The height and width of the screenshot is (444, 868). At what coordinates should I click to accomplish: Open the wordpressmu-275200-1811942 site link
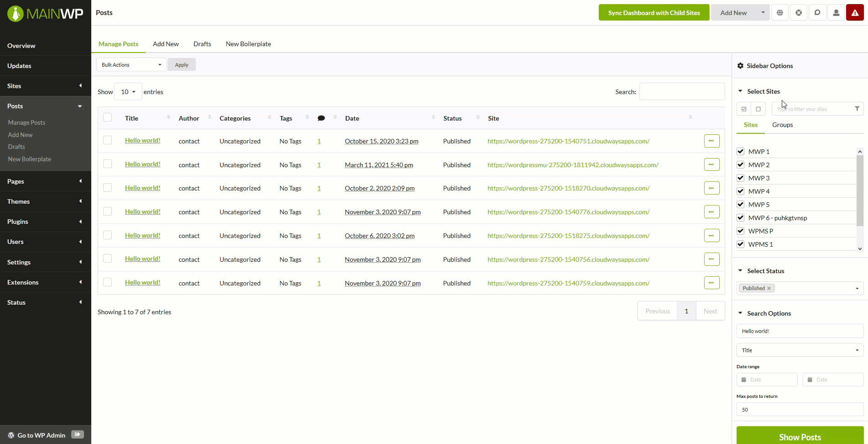573,165
